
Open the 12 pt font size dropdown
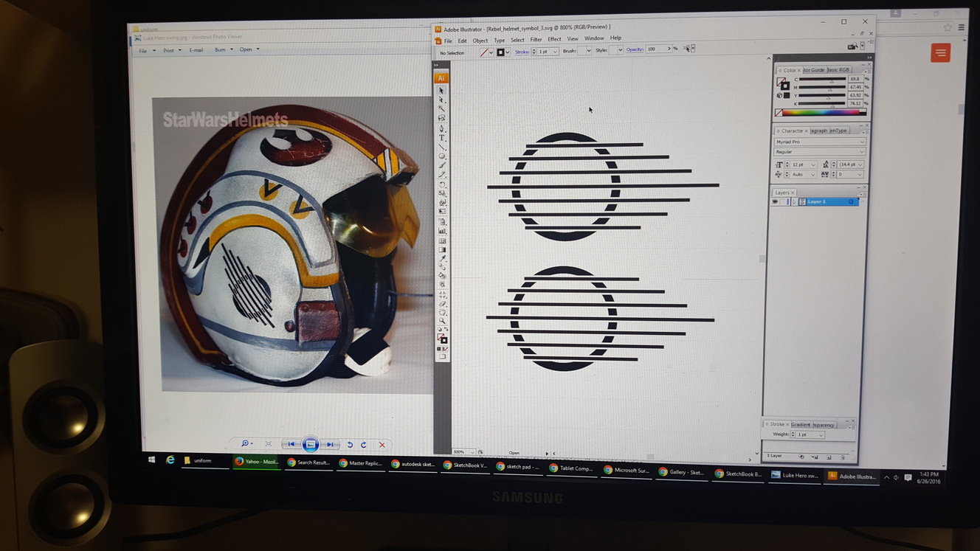813,165
